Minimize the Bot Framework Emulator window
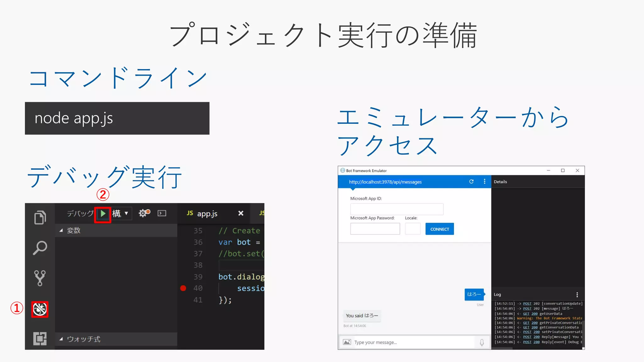The image size is (644, 362). click(548, 170)
